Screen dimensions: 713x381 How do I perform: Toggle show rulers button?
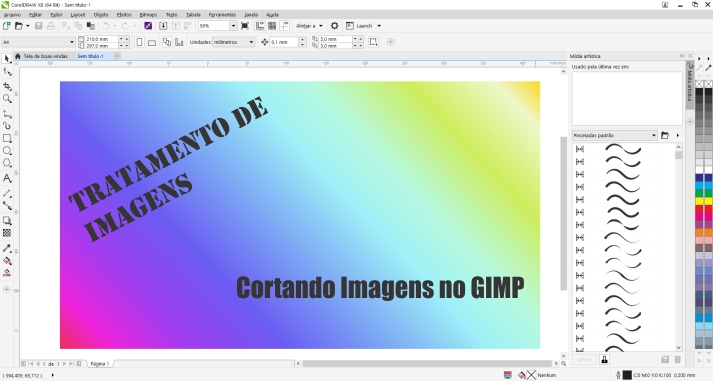coord(260,26)
